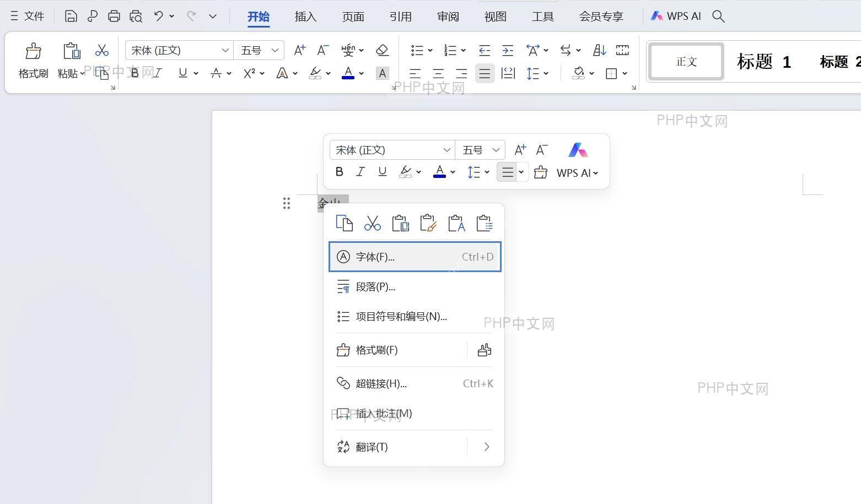This screenshot has width=861, height=504.
Task: Click the Undo arrow icon
Action: click(159, 16)
